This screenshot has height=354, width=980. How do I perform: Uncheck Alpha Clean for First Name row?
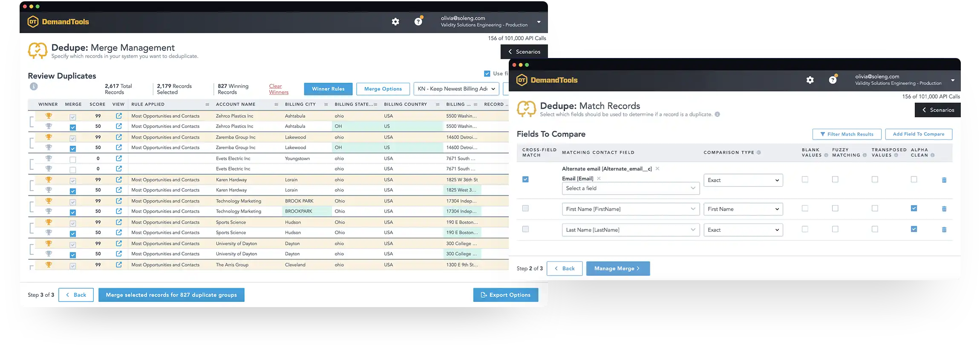[914, 209]
